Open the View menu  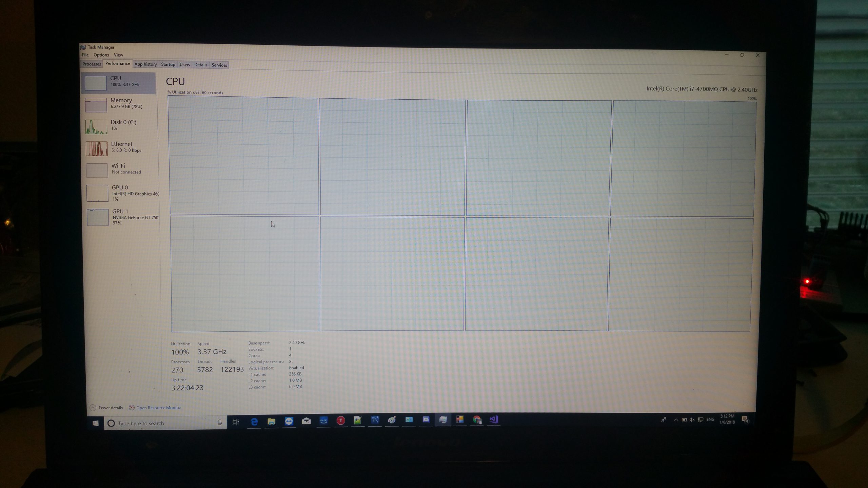click(118, 55)
